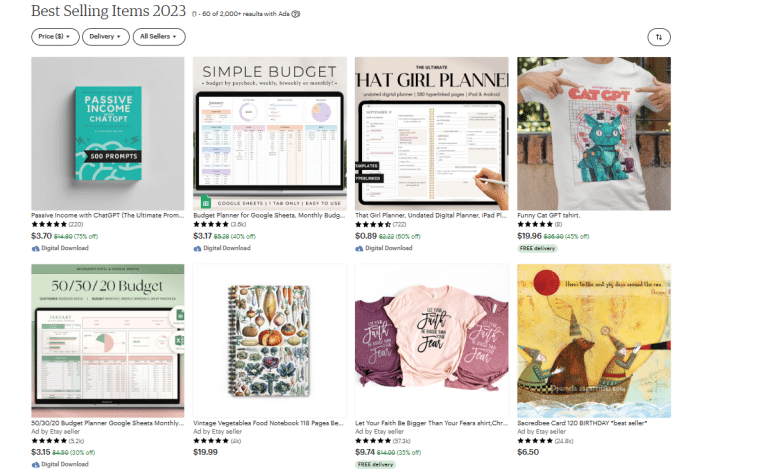760x474 pixels.
Task: Click Digital Download cloud icon under Passive Income
Action: pos(35,248)
